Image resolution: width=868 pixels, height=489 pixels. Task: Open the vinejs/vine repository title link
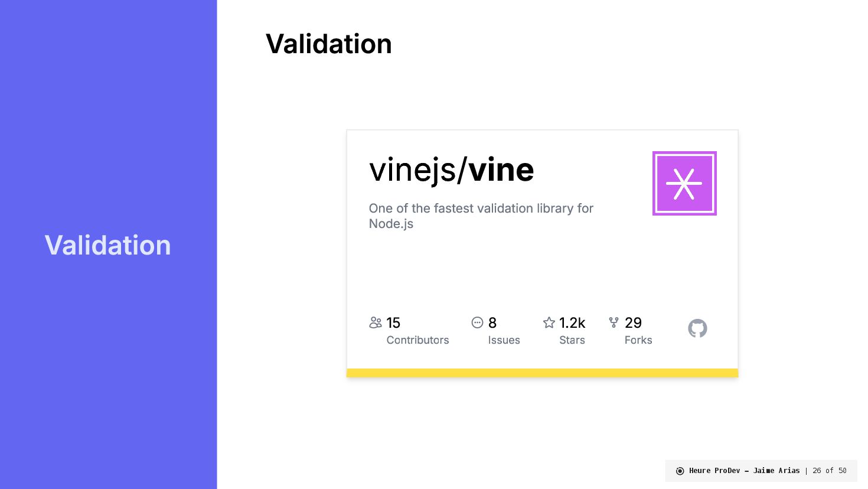451,170
